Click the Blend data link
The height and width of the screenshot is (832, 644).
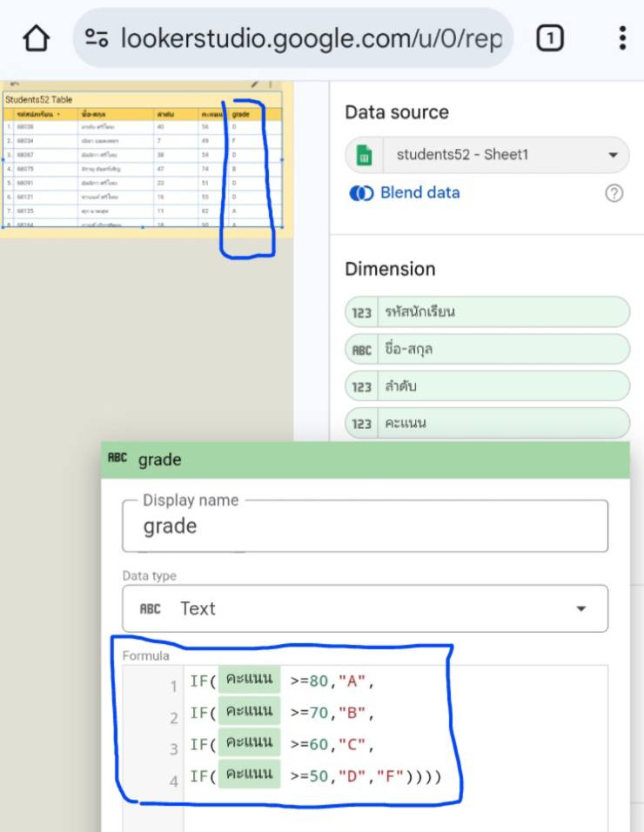[x=419, y=193]
